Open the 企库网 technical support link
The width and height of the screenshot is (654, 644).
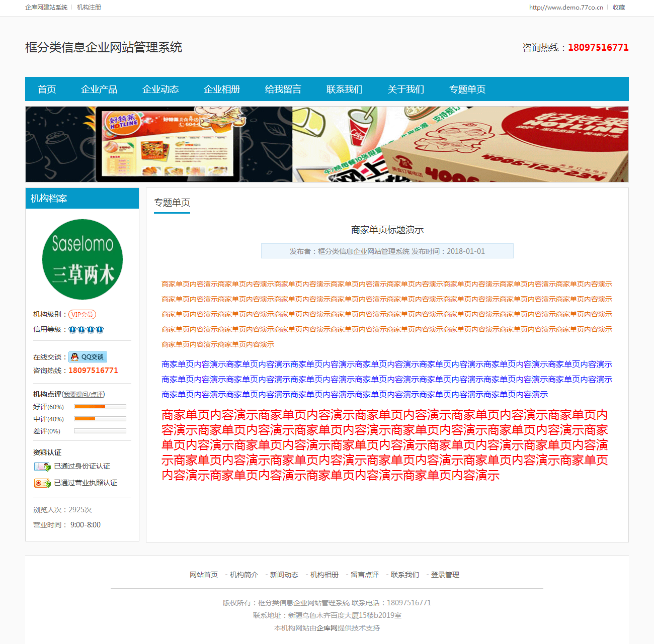327,628
